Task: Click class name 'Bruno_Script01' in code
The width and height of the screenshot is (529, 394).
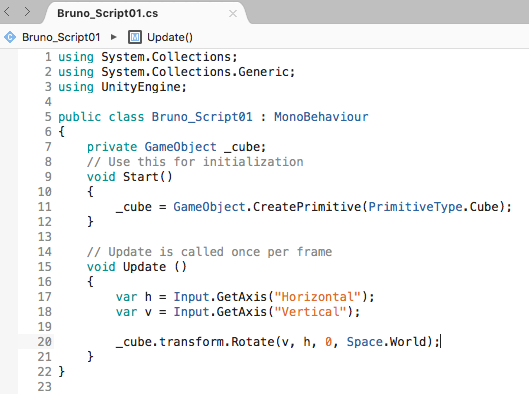Action: tap(202, 117)
